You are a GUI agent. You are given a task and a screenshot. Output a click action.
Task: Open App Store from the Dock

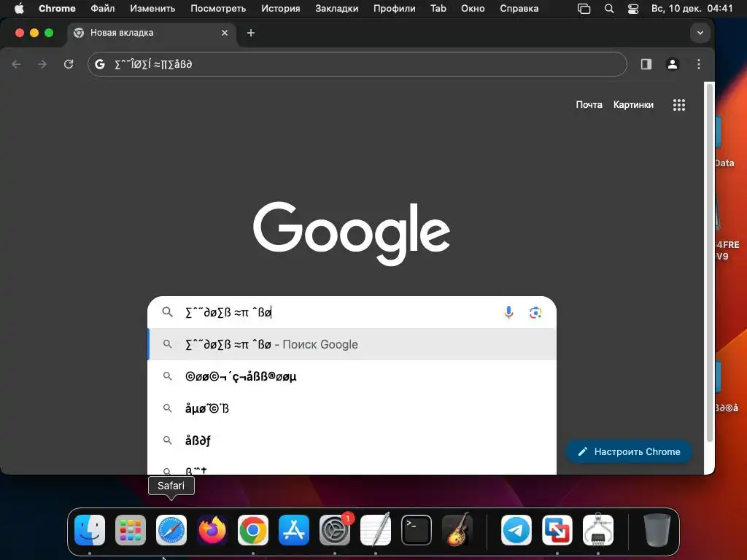[x=294, y=530]
